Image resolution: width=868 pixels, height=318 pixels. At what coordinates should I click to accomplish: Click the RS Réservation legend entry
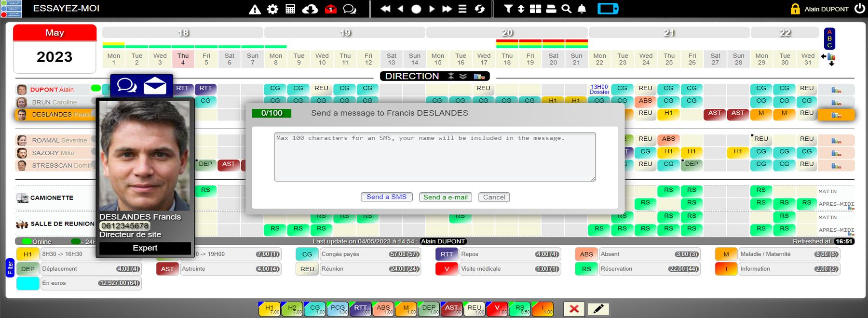pos(637,269)
